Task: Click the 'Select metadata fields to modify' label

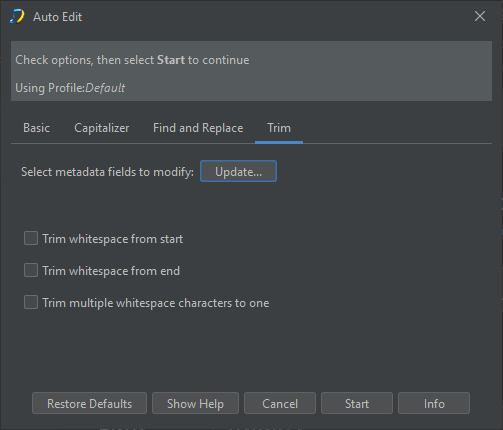Action: 107,172
